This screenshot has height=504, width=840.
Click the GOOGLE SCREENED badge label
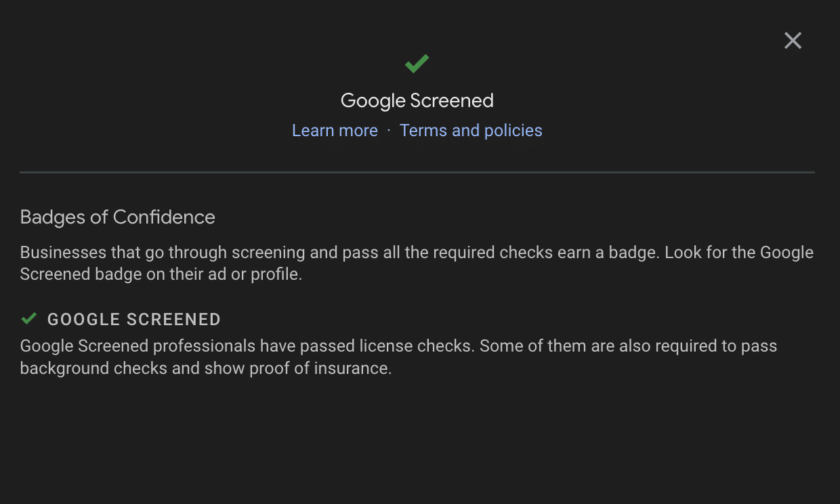pos(134,319)
